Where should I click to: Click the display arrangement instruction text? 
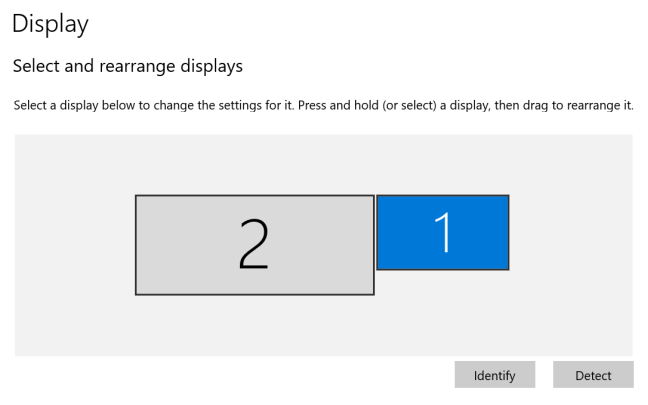pos(323,105)
